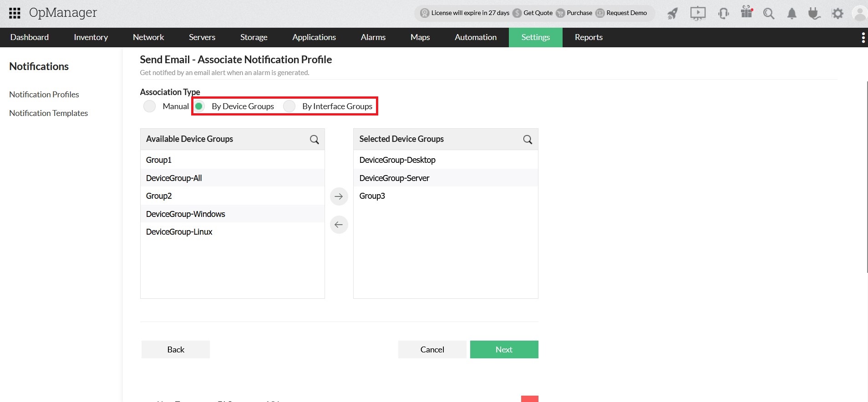The width and height of the screenshot is (868, 402).
Task: Select DeviceGroup-Windows in available groups
Action: click(x=233, y=214)
